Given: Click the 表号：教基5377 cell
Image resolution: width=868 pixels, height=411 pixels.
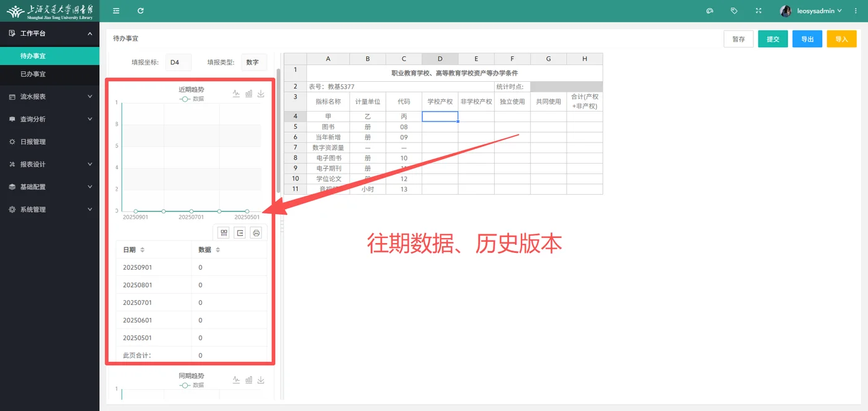Looking at the screenshot, I should (401, 87).
